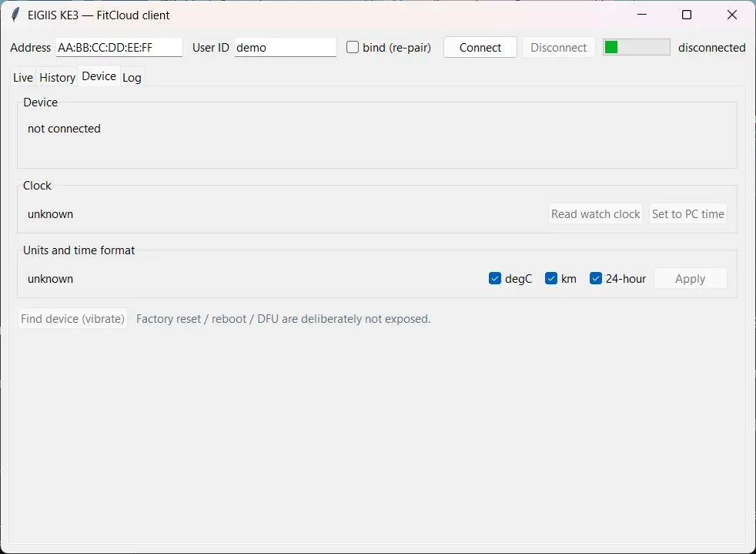This screenshot has width=756, height=554.
Task: Click Read watch clock button
Action: coord(595,213)
